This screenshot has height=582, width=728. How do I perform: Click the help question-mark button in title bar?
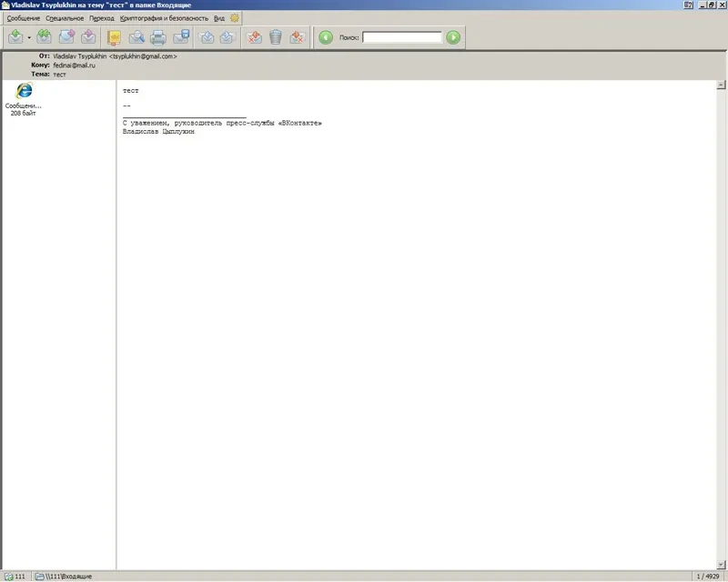pos(687,5)
